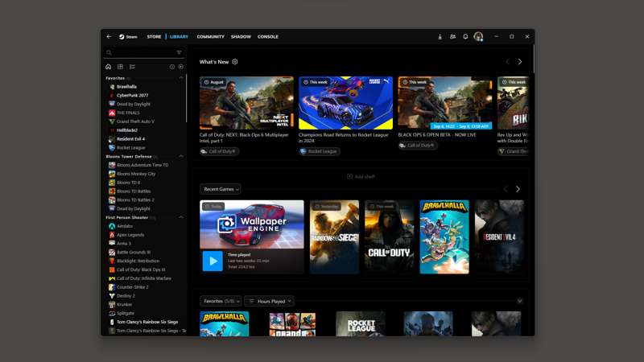Open the Recent Games dropdown
Viewport: 644px width, 362px height.
(x=221, y=189)
